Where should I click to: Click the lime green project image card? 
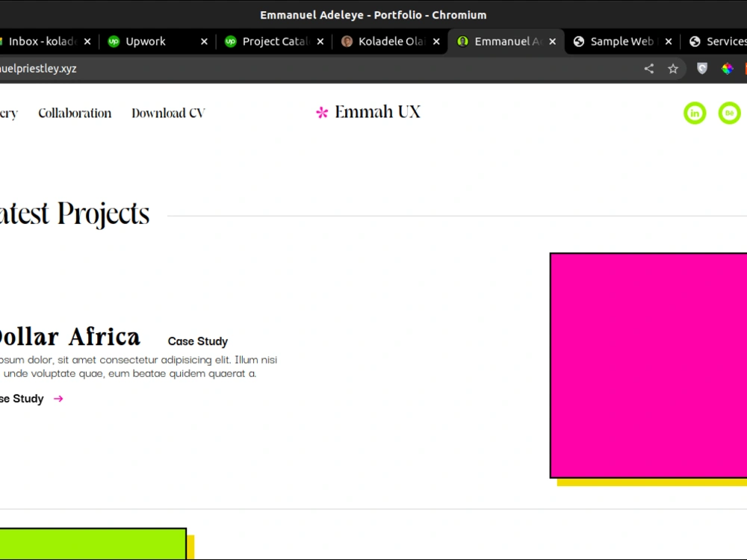pos(93,544)
